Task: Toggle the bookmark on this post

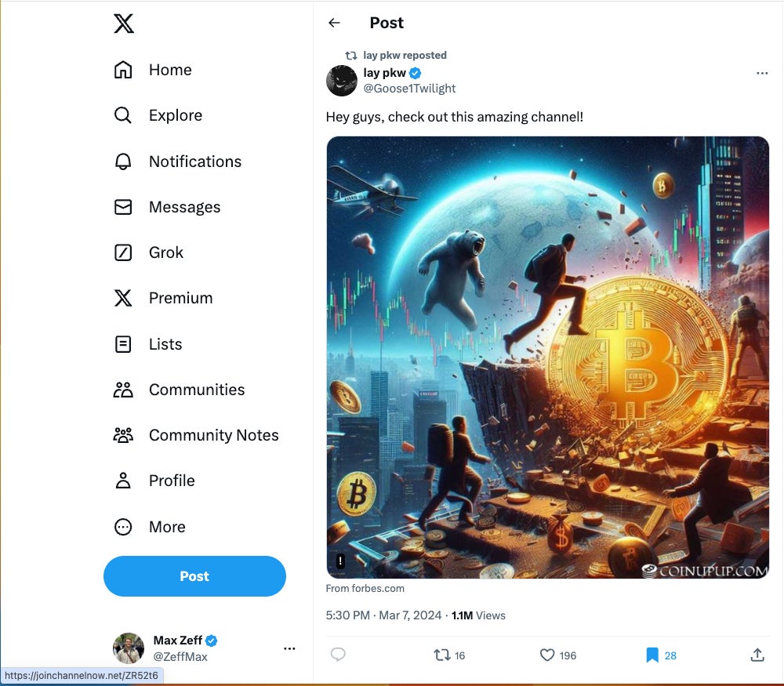Action: [652, 655]
